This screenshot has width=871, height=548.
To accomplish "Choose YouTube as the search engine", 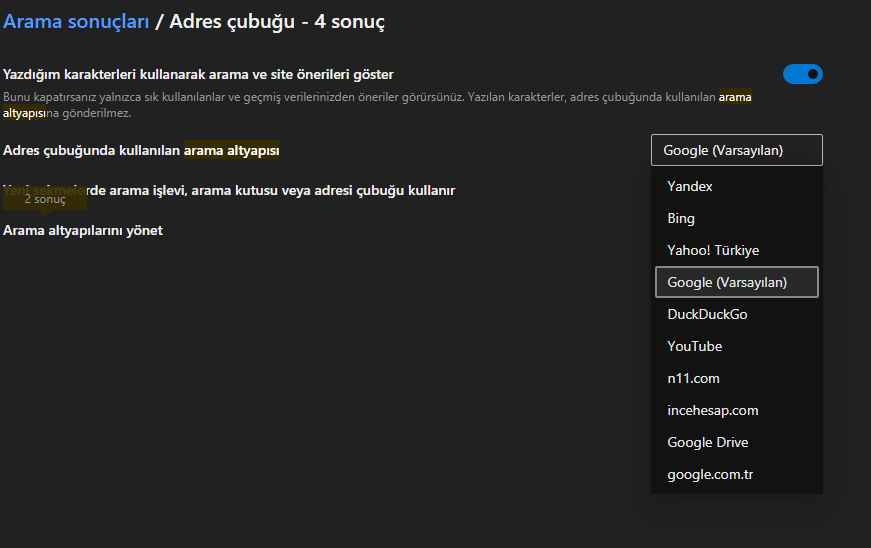I will click(694, 346).
